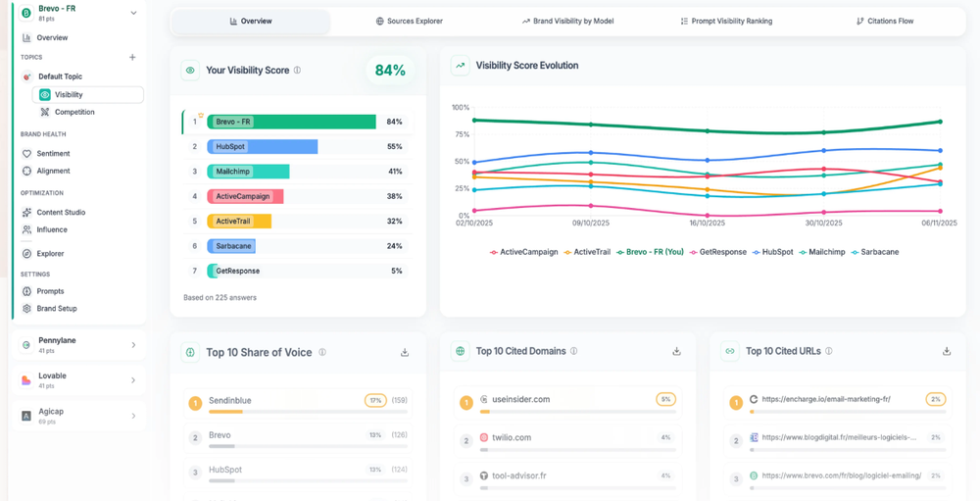
Task: Click the Visibility Score info icon
Action: coord(297,70)
